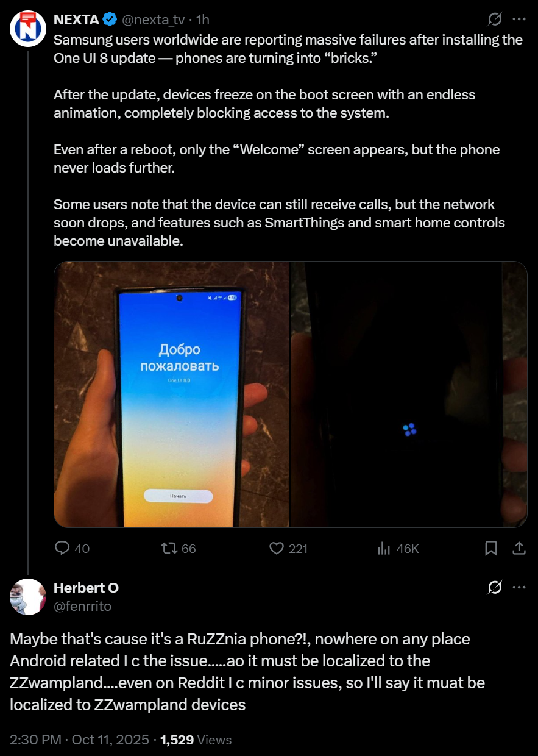
Task: Repost NEXTA's tweet with 66 reposts
Action: 179,548
